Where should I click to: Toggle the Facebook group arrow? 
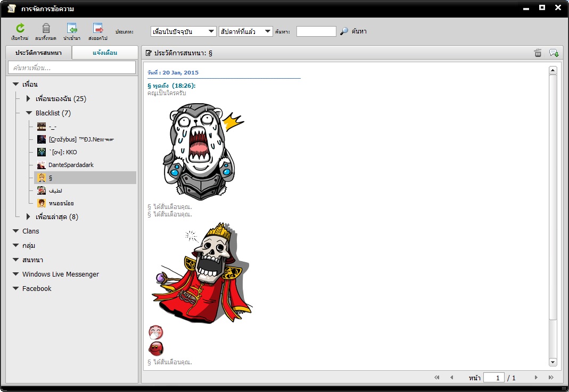(15, 288)
